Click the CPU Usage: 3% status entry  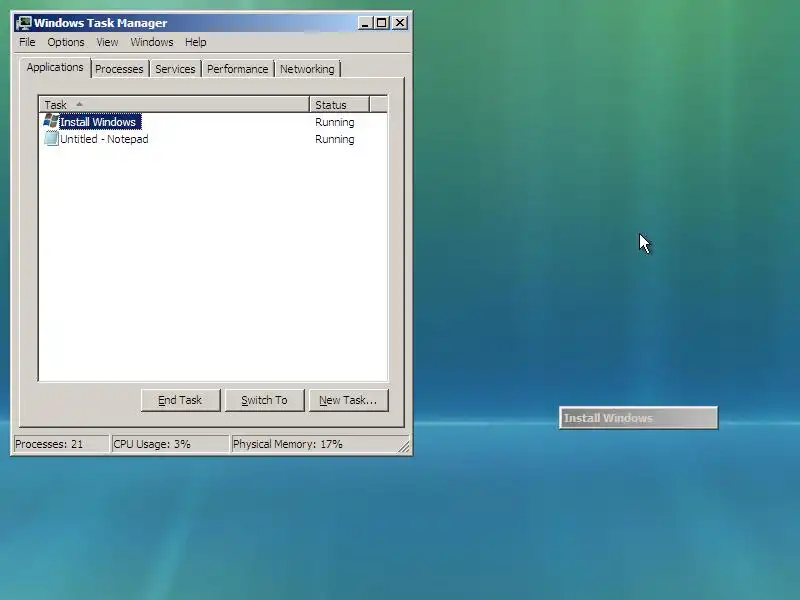tap(170, 444)
